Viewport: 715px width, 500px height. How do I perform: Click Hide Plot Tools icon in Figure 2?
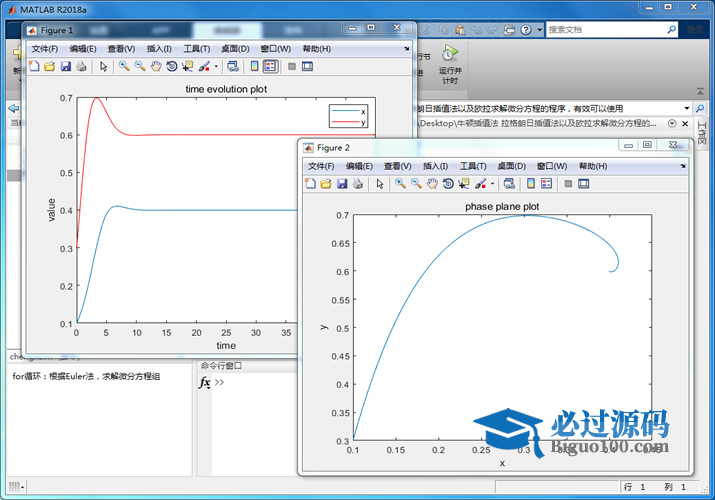pyautogui.click(x=568, y=184)
